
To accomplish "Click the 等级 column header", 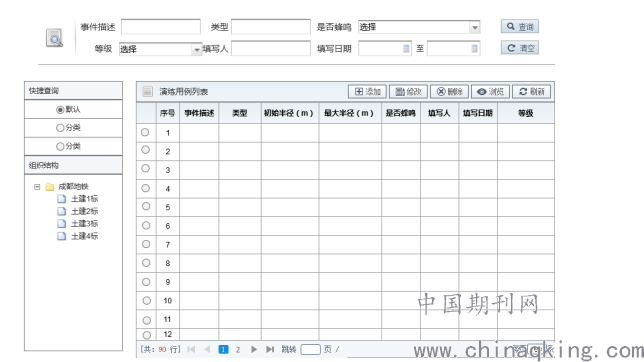I will pyautogui.click(x=526, y=113).
